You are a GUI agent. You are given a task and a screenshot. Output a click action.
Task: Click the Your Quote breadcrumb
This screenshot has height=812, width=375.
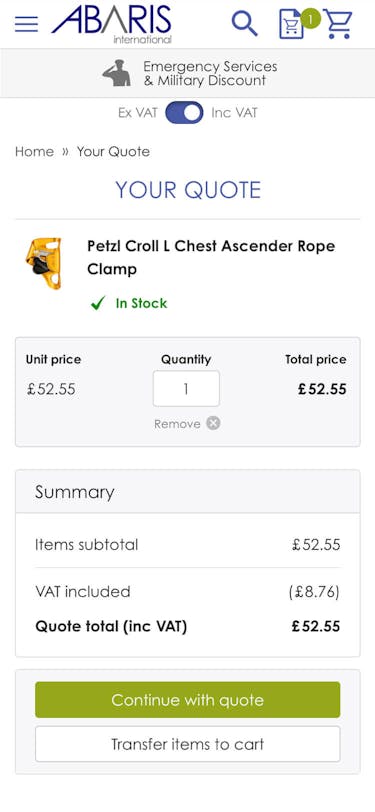click(113, 151)
